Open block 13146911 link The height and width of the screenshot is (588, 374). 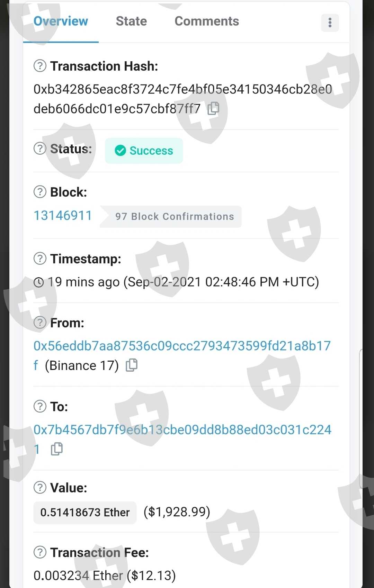63,216
